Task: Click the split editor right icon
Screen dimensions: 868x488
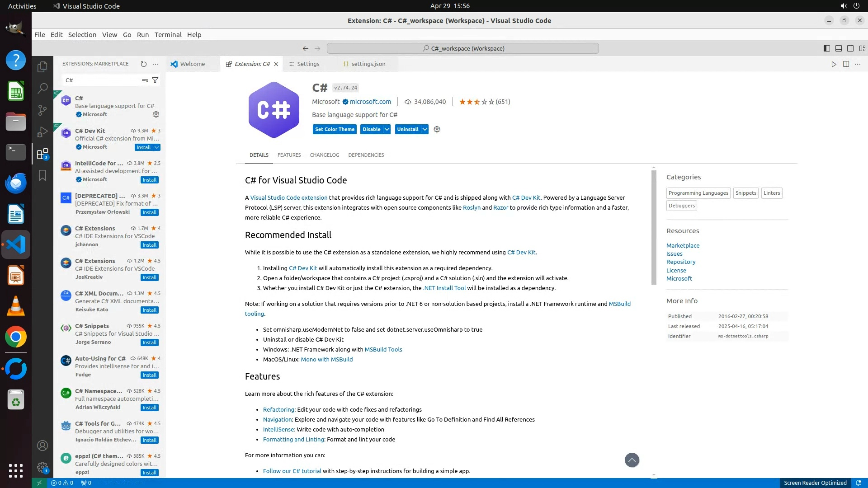Action: click(846, 64)
